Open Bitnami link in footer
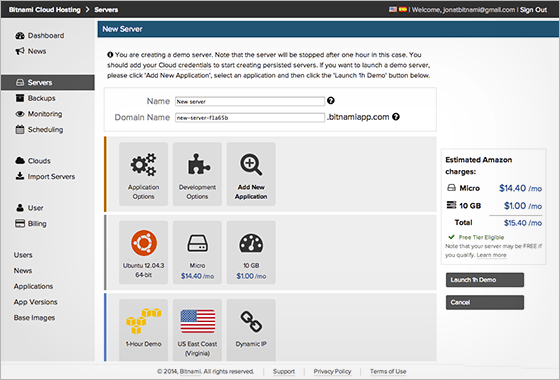 pyautogui.click(x=190, y=371)
